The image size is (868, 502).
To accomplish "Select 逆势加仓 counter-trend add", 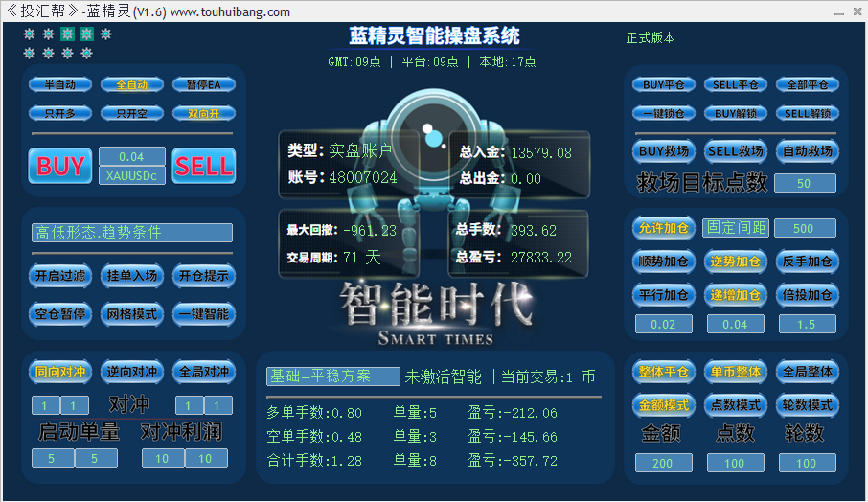I will point(735,262).
